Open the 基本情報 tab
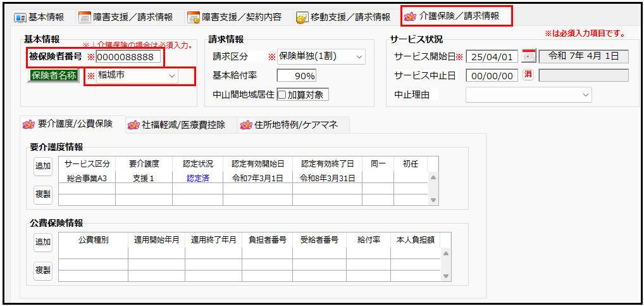644x306 pixels. [39, 17]
